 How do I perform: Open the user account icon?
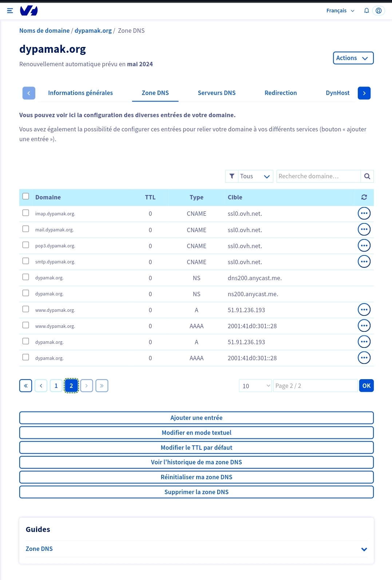tap(379, 11)
